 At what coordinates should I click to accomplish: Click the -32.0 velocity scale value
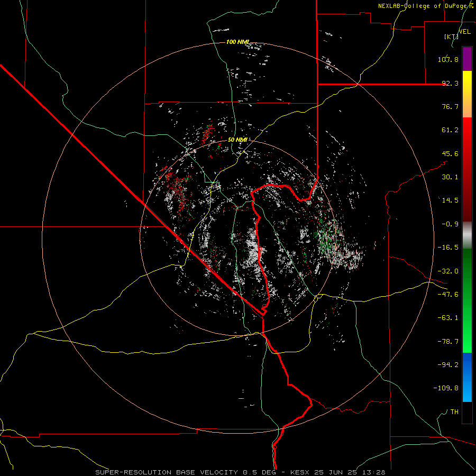tap(448, 271)
